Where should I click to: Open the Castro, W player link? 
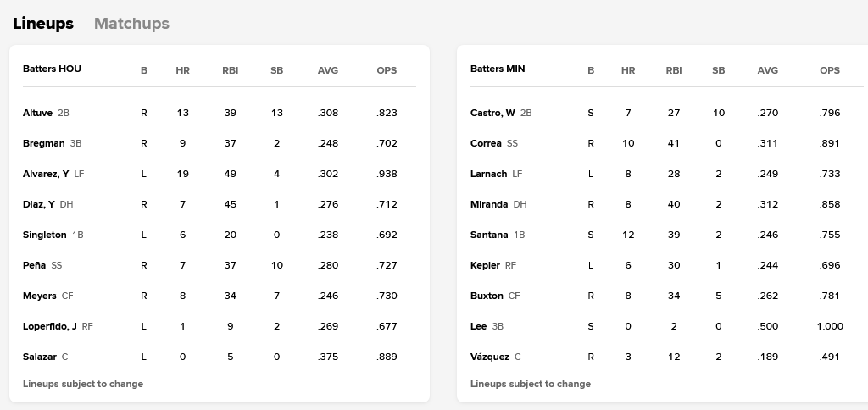click(492, 113)
